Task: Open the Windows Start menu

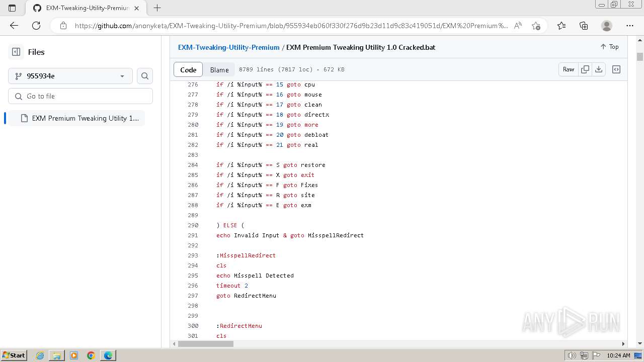Action: coord(14,355)
